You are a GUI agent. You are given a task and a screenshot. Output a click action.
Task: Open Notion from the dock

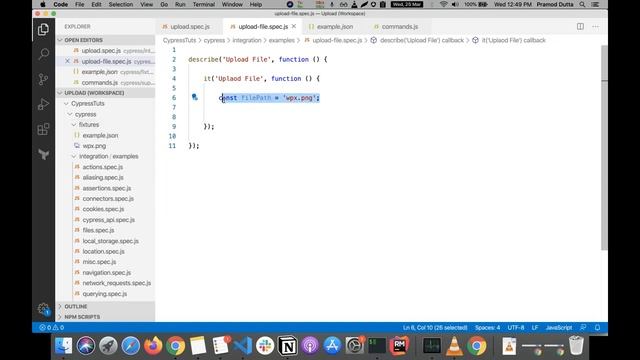click(288, 346)
